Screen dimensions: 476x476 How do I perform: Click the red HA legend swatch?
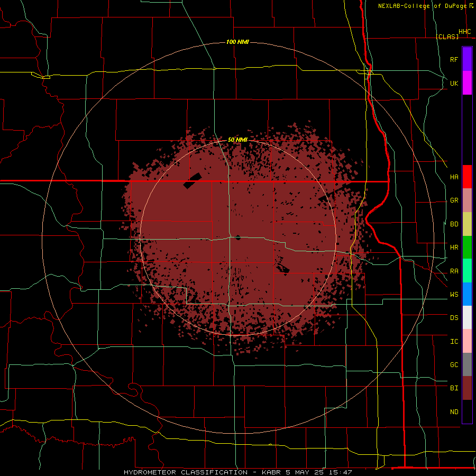click(x=467, y=177)
